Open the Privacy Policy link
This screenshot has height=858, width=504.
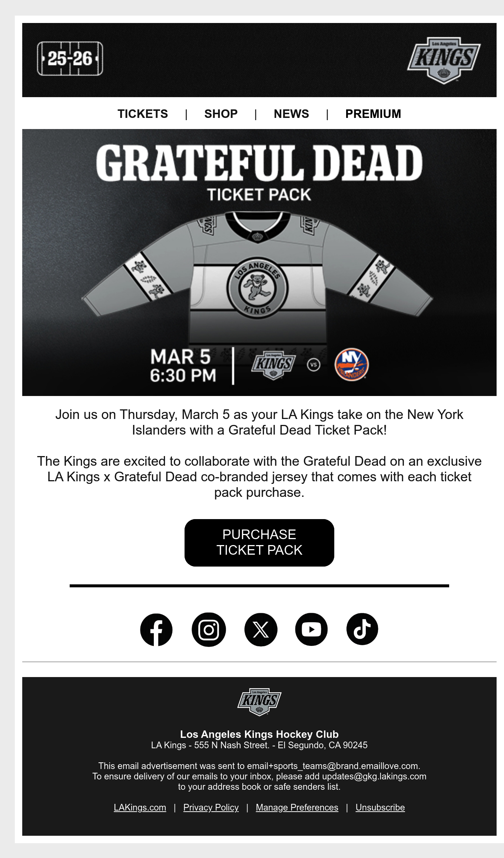(x=211, y=807)
